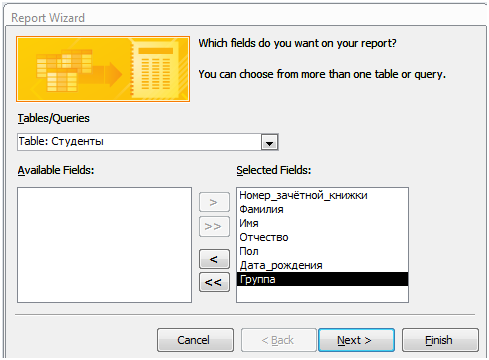
Task: Go to the next step with Next >
Action: (x=356, y=340)
